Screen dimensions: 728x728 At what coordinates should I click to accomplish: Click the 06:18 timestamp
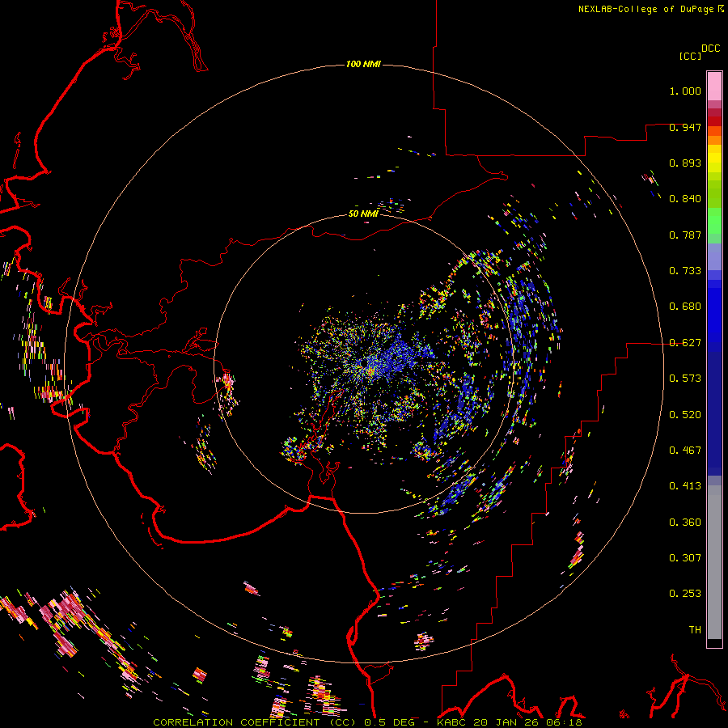pos(563,722)
